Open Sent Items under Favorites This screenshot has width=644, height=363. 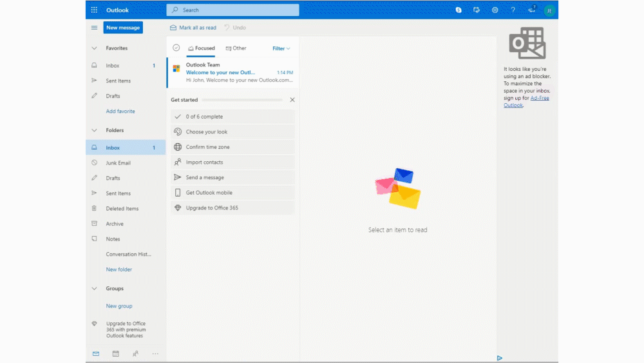126,81
